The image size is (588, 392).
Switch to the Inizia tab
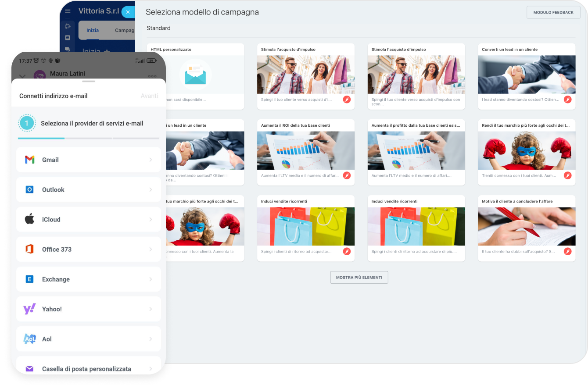93,30
